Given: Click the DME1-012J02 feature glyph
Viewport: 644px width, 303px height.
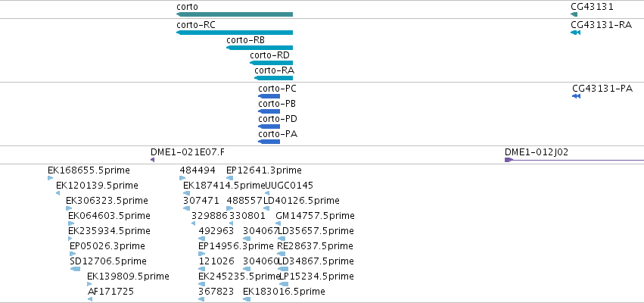Looking at the screenshot, I should click(x=574, y=160).
